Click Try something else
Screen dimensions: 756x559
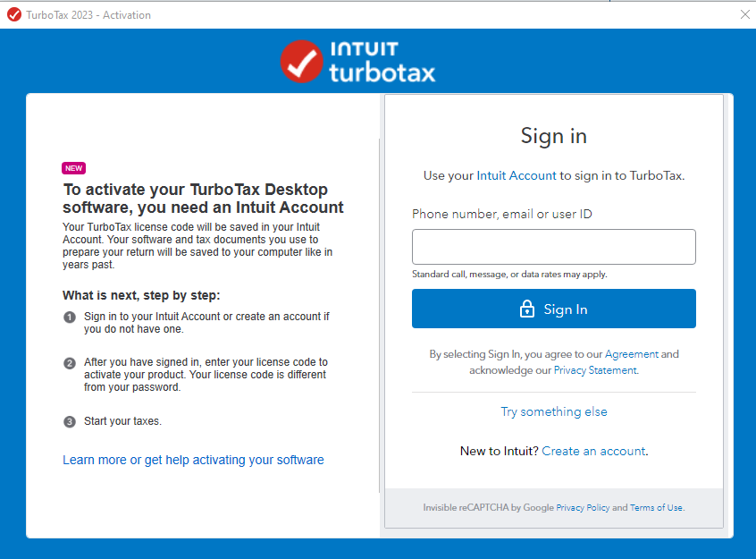click(x=553, y=411)
